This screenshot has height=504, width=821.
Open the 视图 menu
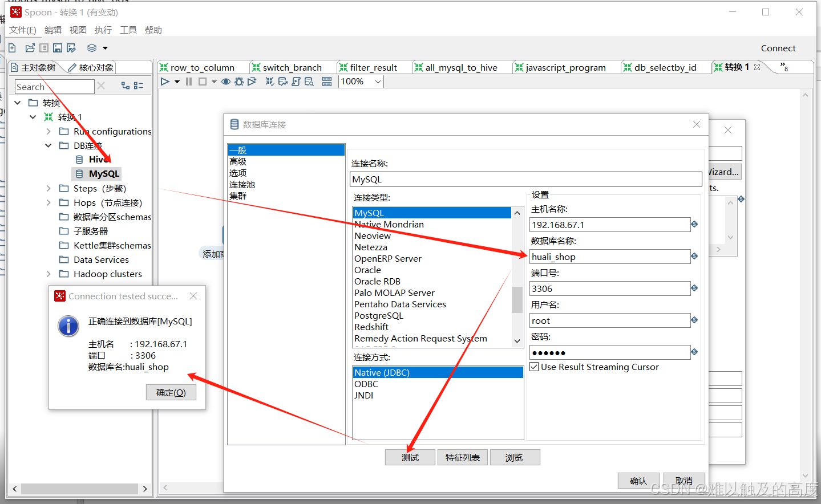point(78,30)
